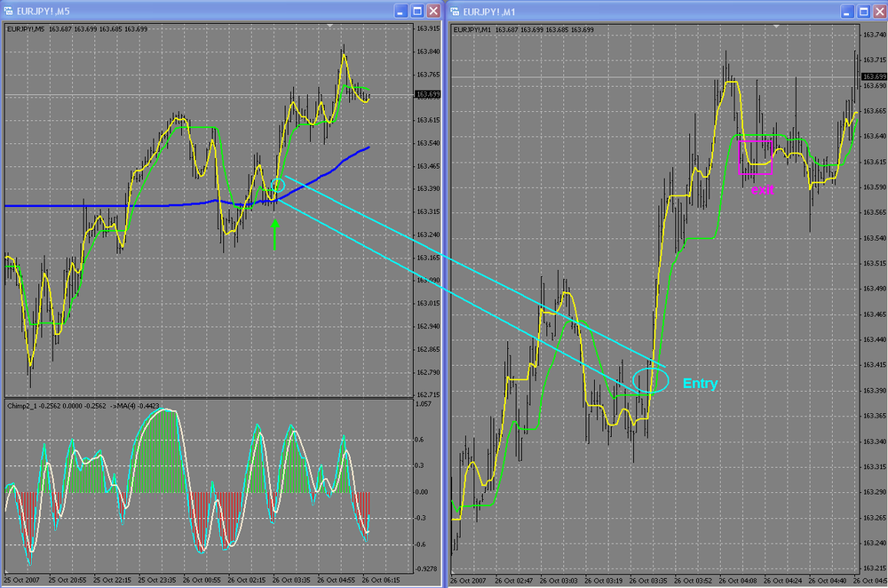Click price level 163.665 on M1 axis
This screenshot has width=888, height=588.
875,111
